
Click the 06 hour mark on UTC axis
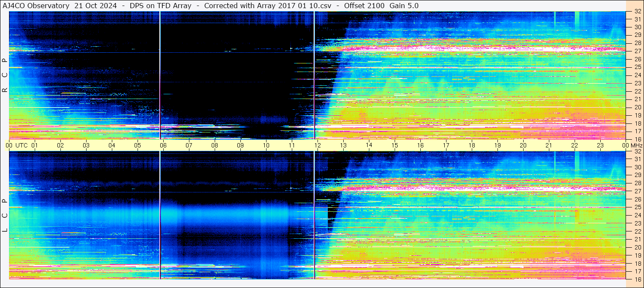click(163, 145)
